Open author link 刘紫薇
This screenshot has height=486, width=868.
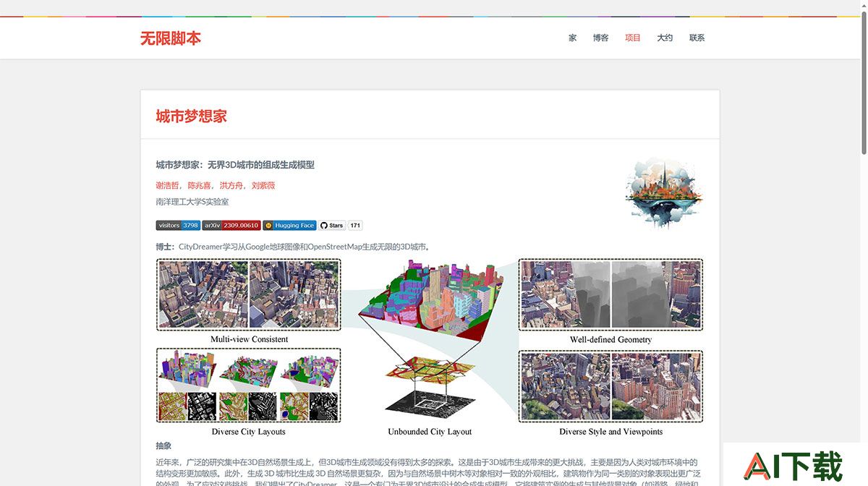263,185
